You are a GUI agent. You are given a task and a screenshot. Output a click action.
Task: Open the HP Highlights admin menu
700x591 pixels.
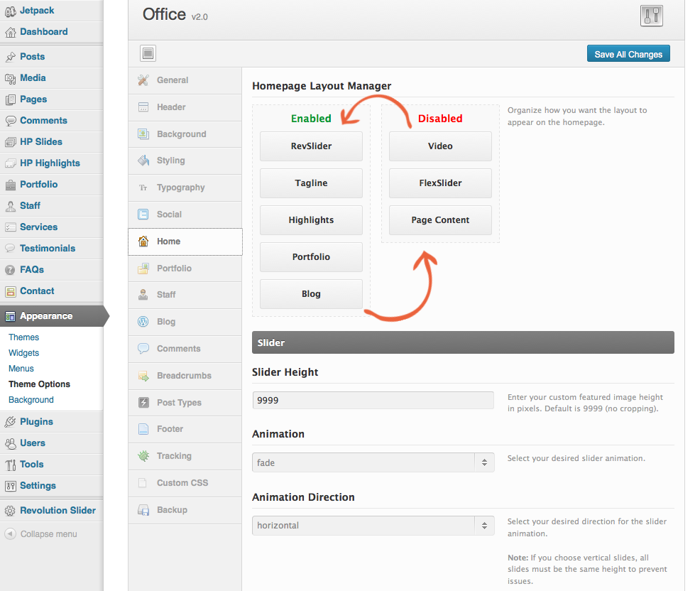click(51, 163)
